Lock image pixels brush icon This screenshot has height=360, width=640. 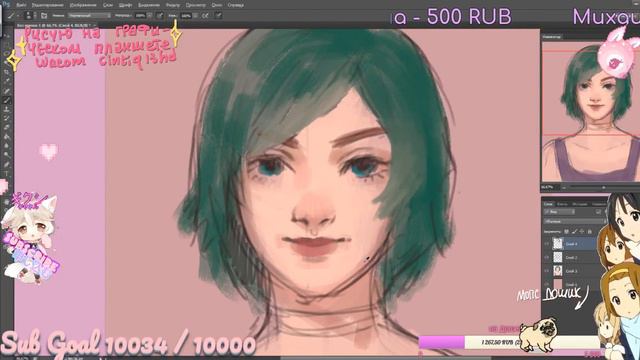pyautogui.click(x=574, y=232)
